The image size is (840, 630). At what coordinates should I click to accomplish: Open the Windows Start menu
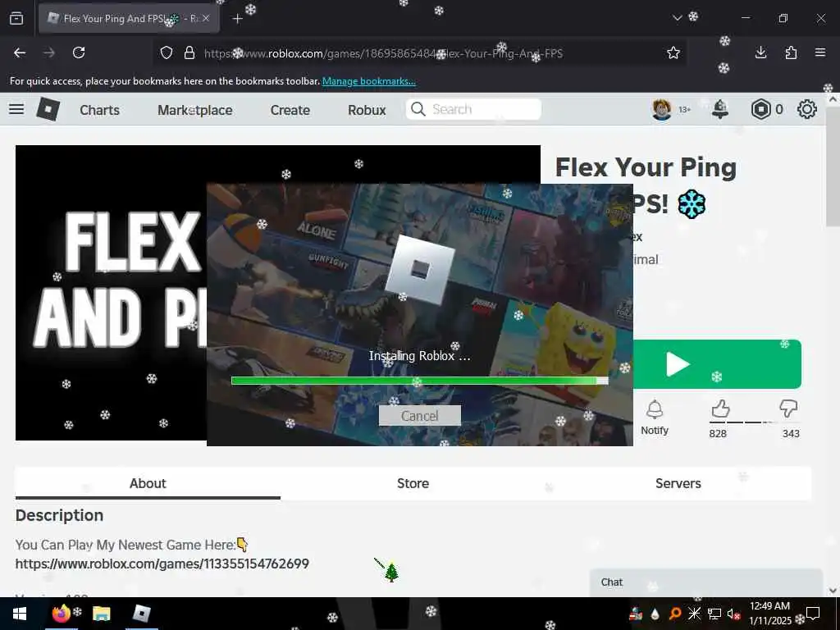(x=20, y=614)
